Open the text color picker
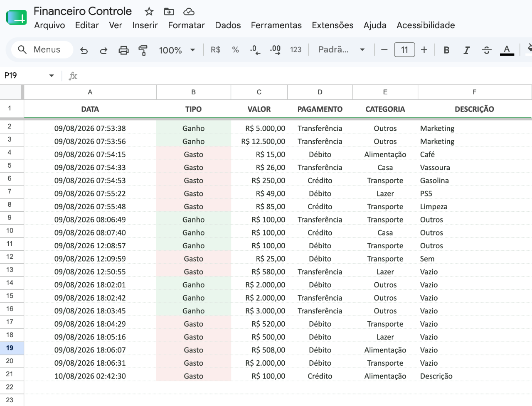The height and width of the screenshot is (406, 532). pos(507,50)
